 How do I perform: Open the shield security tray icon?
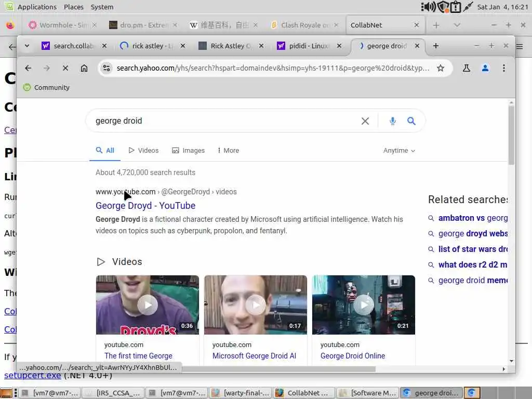coord(443,7)
